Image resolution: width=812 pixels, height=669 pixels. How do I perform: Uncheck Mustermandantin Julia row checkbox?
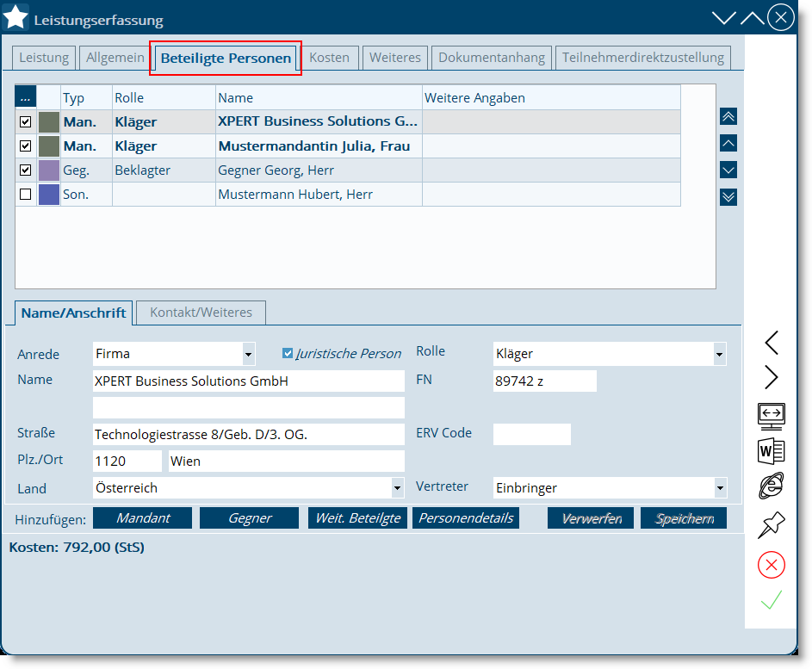(x=25, y=146)
